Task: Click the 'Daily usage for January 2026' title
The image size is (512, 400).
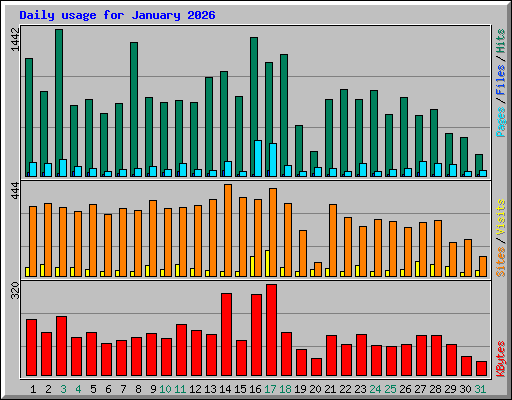Action: 117,15
